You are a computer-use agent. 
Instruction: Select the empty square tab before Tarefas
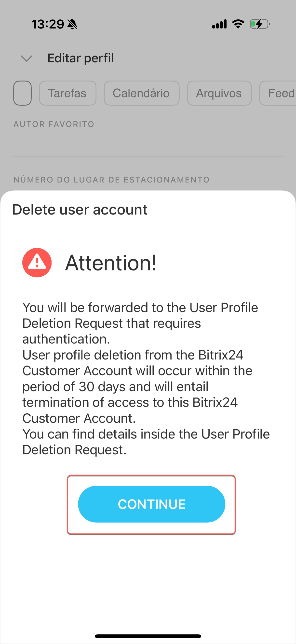tap(23, 93)
